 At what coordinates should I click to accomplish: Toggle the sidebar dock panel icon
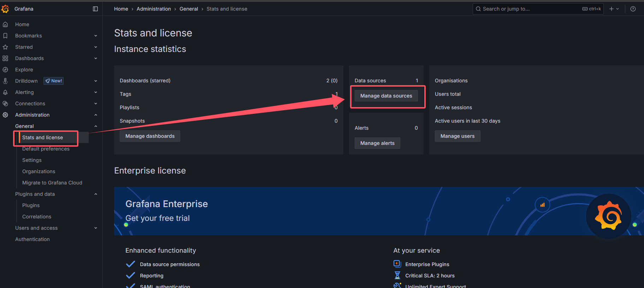[95, 9]
